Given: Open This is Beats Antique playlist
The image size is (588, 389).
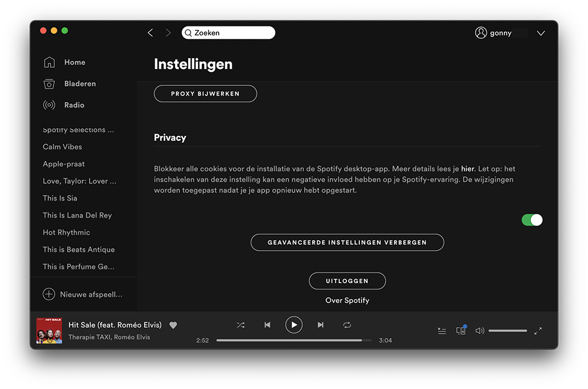Looking at the screenshot, I should pyautogui.click(x=79, y=250).
